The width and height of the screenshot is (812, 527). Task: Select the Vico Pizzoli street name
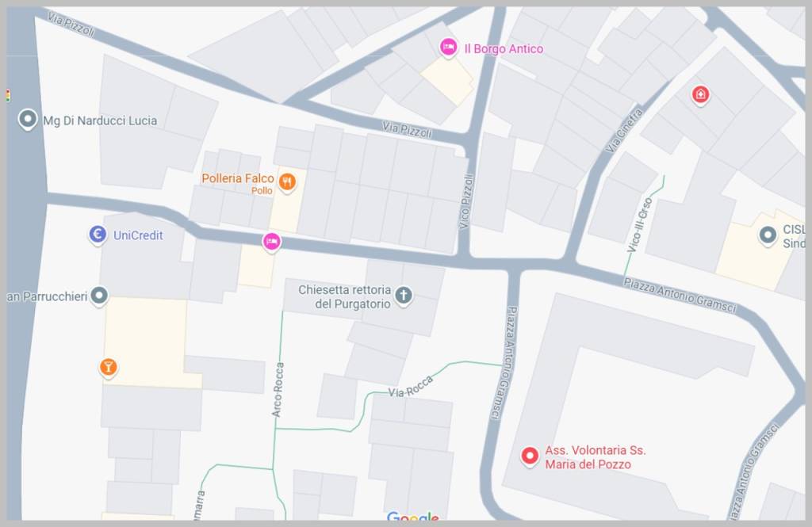click(465, 201)
